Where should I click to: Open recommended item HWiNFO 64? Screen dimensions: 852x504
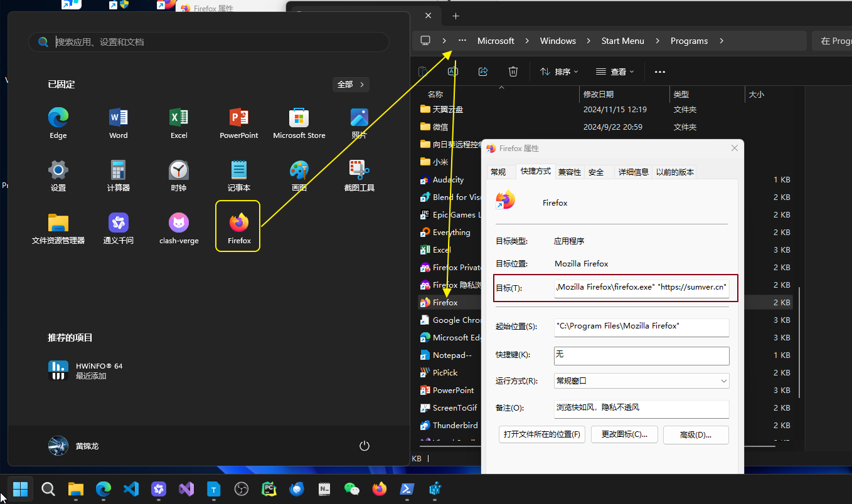pos(86,370)
